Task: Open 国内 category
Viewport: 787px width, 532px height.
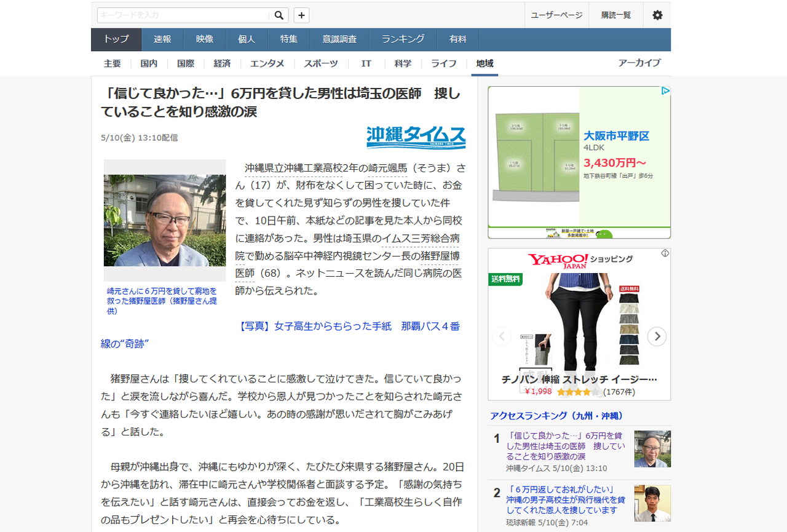Action: [149, 63]
